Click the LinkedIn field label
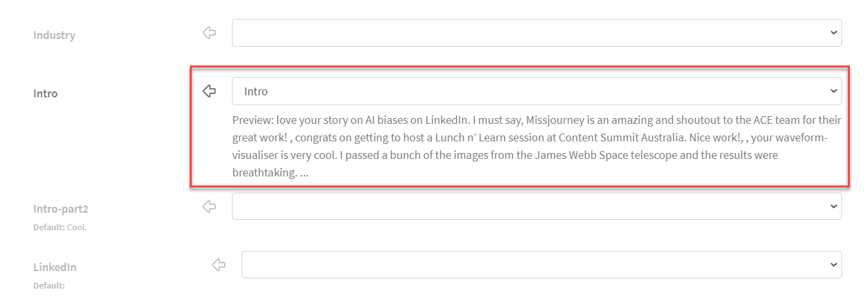Screen dimensions: 868x297 point(55,267)
